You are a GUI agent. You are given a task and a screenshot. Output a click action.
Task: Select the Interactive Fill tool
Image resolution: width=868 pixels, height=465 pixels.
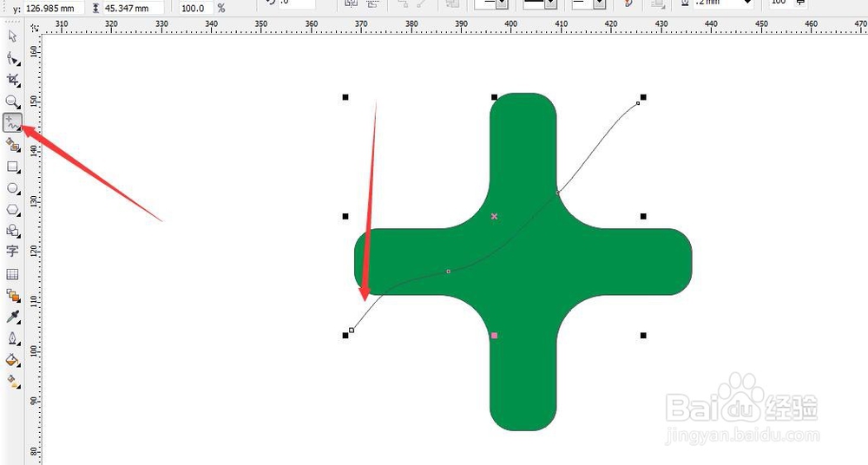click(x=12, y=381)
